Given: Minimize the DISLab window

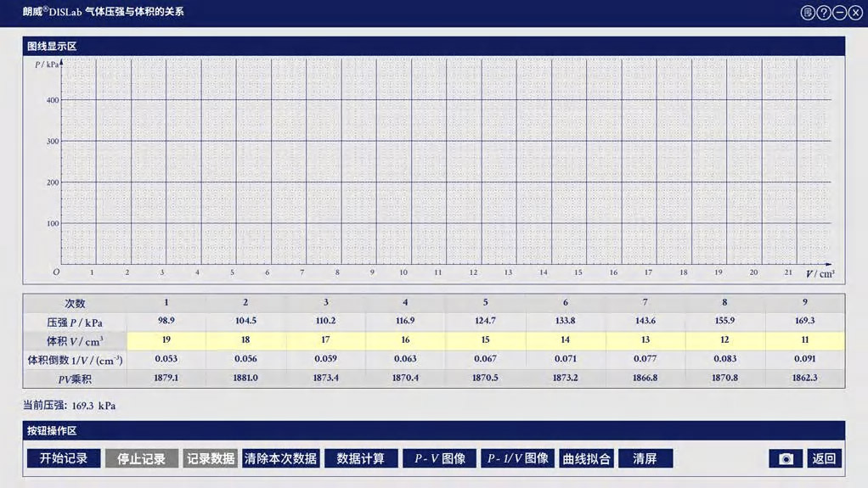Looking at the screenshot, I should click(839, 13).
